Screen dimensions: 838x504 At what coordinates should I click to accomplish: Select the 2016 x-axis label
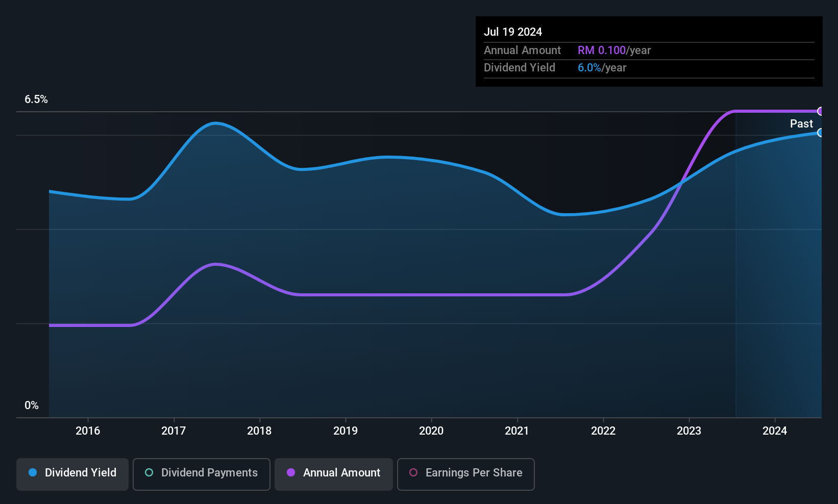click(x=88, y=431)
